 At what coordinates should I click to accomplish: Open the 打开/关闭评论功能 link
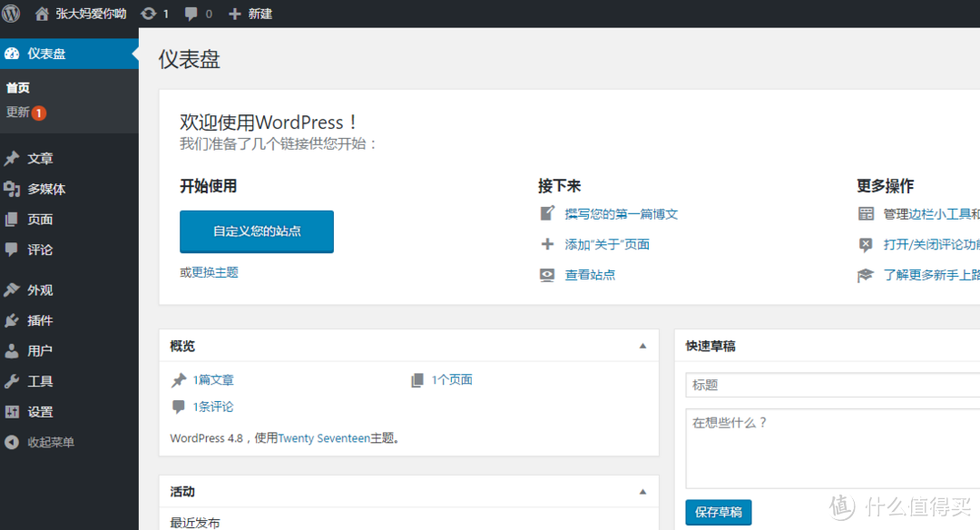tap(931, 244)
